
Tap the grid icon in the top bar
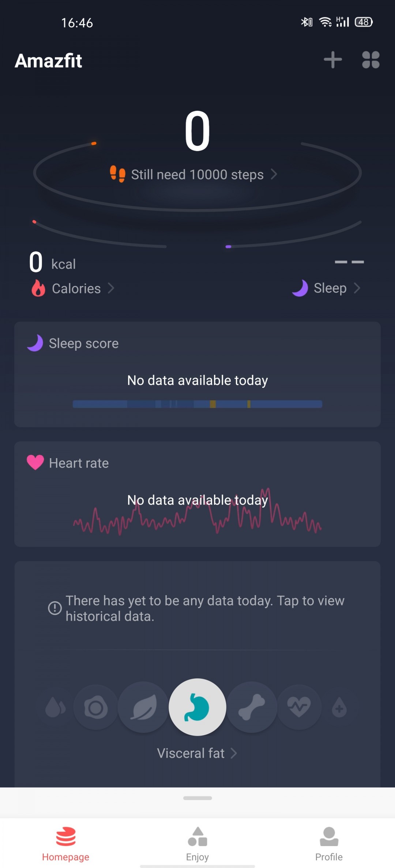coord(371,60)
